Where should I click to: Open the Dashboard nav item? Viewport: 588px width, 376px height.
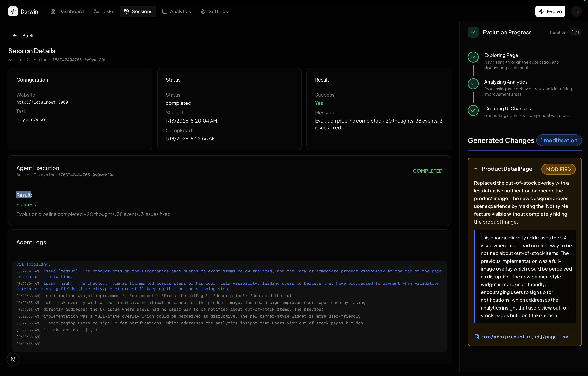tap(67, 11)
